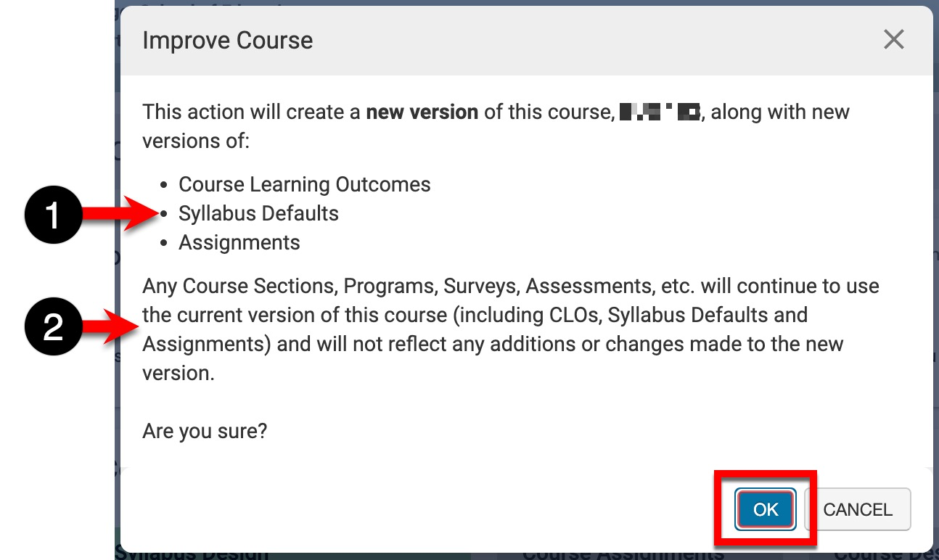Click the bold "new version" text
This screenshot has height=560, width=939.
tap(422, 112)
